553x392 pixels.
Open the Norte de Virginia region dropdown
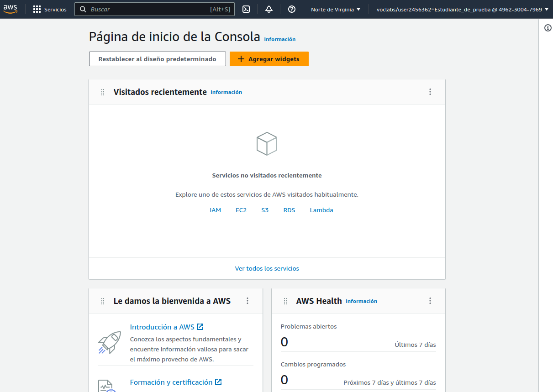point(335,9)
